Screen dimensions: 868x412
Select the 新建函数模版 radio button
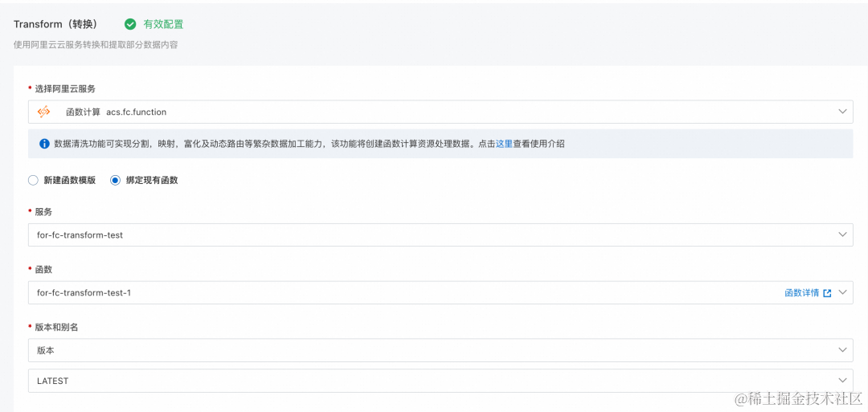pos(33,180)
